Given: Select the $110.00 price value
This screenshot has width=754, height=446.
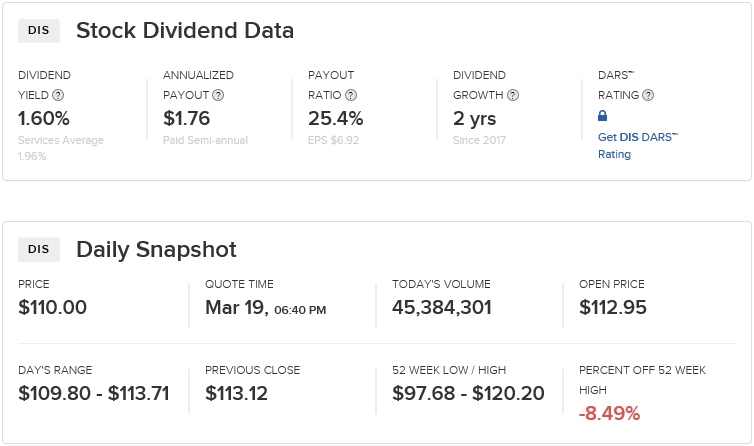Looking at the screenshot, I should coord(52,307).
